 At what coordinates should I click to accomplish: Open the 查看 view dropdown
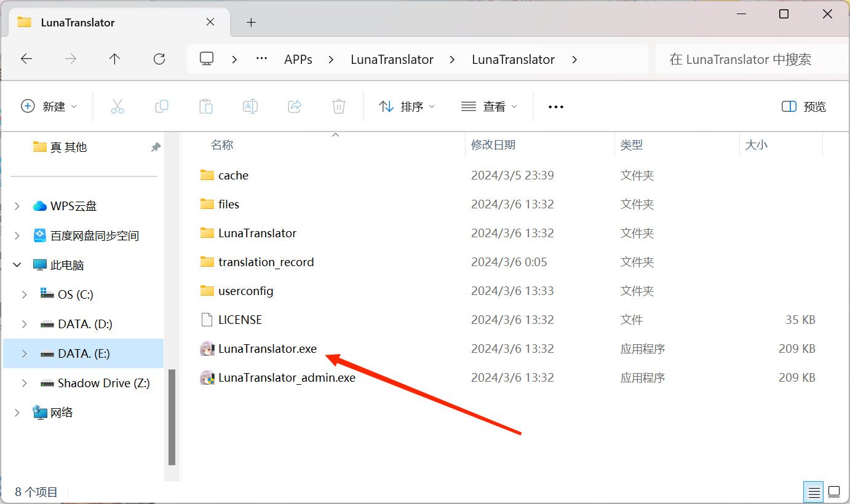coord(489,106)
